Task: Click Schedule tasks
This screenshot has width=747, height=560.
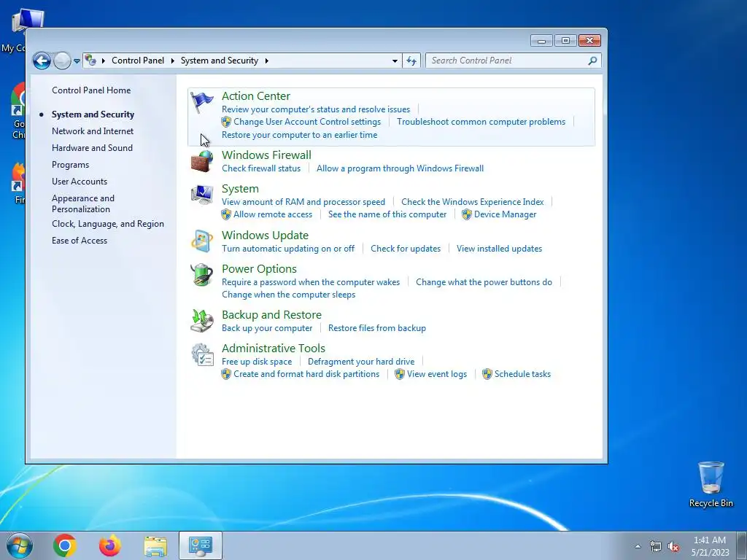Action: coord(522,374)
